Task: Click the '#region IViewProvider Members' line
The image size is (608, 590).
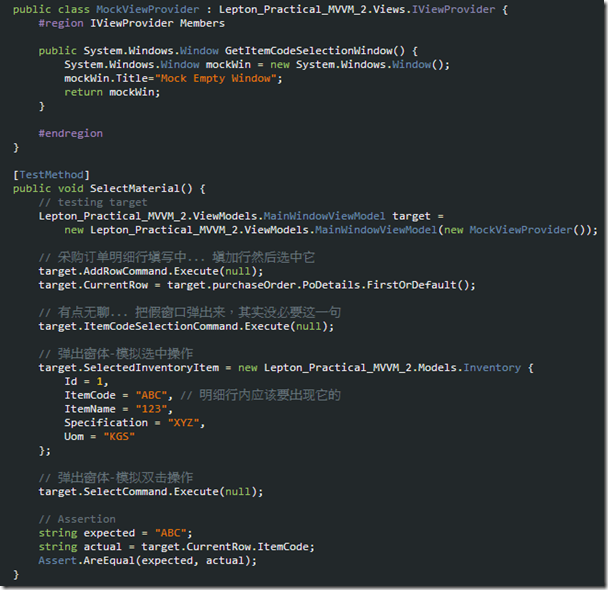Action: point(131,23)
